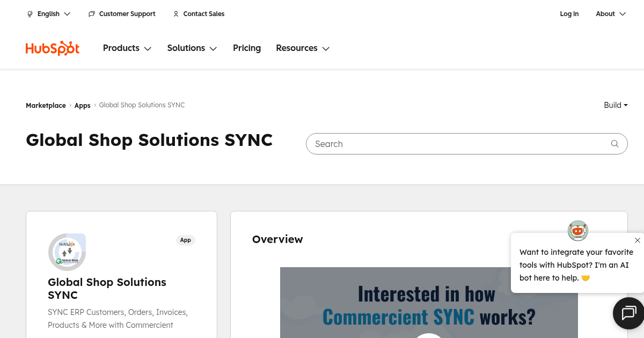Click the HubSpot logo

coord(53,48)
